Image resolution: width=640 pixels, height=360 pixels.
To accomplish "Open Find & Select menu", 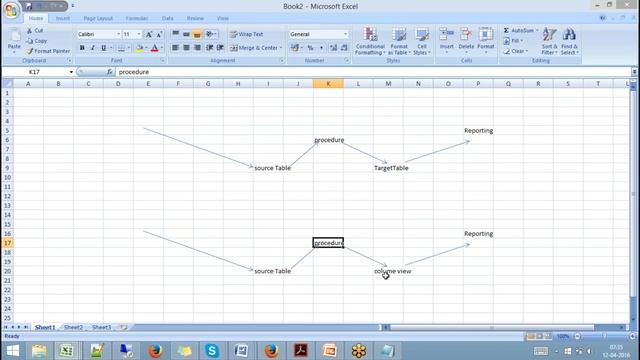I will coord(569,41).
